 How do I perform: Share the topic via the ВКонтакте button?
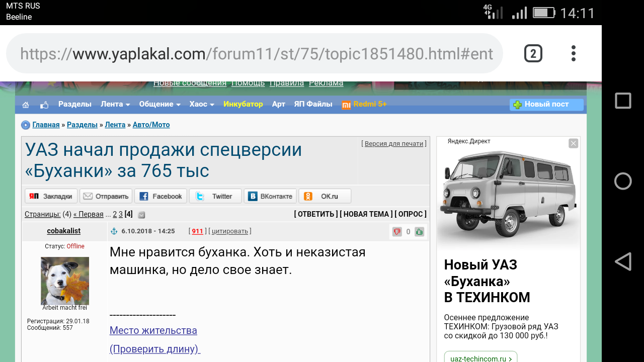pyautogui.click(x=270, y=196)
